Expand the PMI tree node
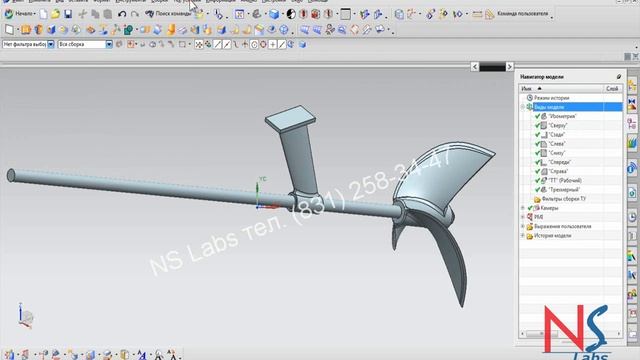The height and width of the screenshot is (360, 640). click(523, 217)
